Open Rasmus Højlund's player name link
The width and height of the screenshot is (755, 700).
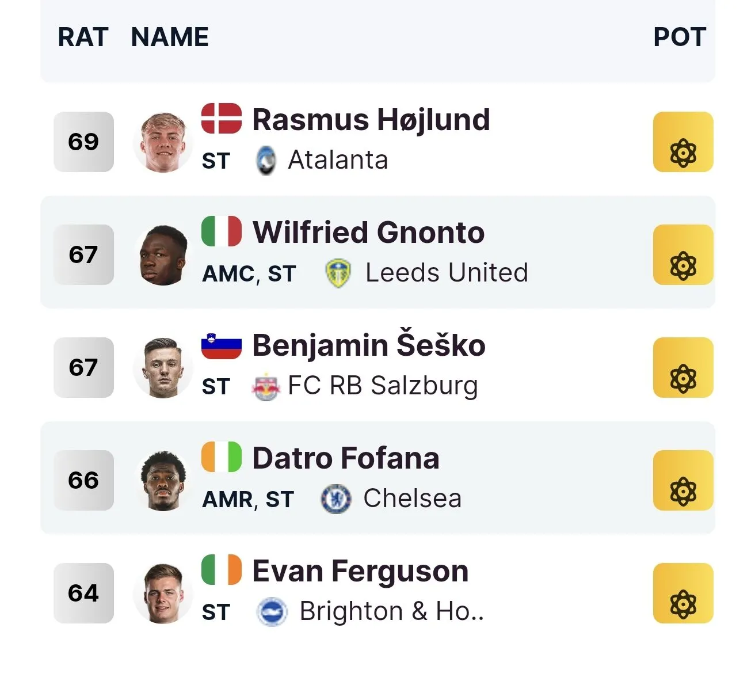(371, 120)
